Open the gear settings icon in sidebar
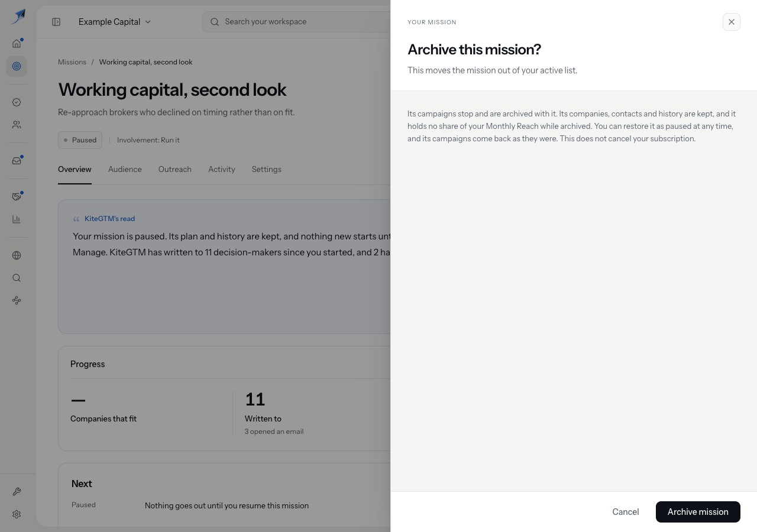 (17, 514)
